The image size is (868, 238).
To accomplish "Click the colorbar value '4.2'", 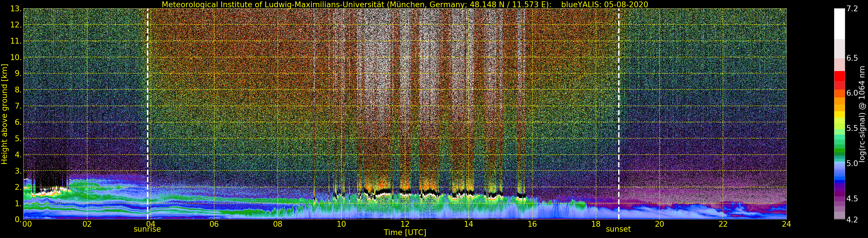I will pos(852,220).
